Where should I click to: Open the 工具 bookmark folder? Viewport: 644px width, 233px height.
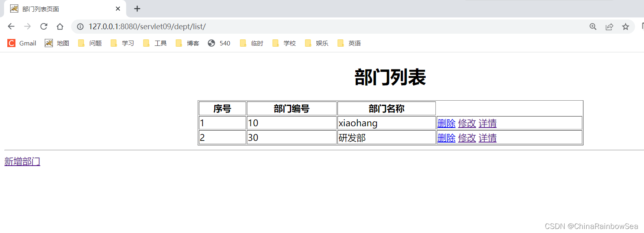(154, 43)
